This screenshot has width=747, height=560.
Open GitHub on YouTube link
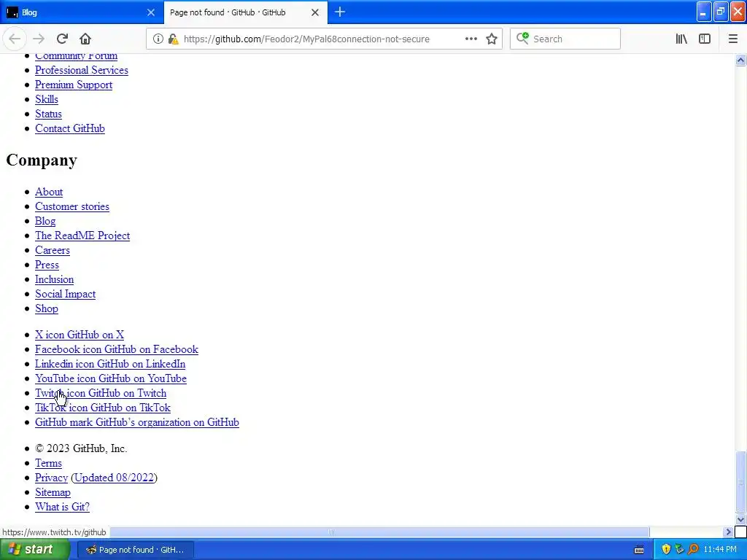point(111,378)
